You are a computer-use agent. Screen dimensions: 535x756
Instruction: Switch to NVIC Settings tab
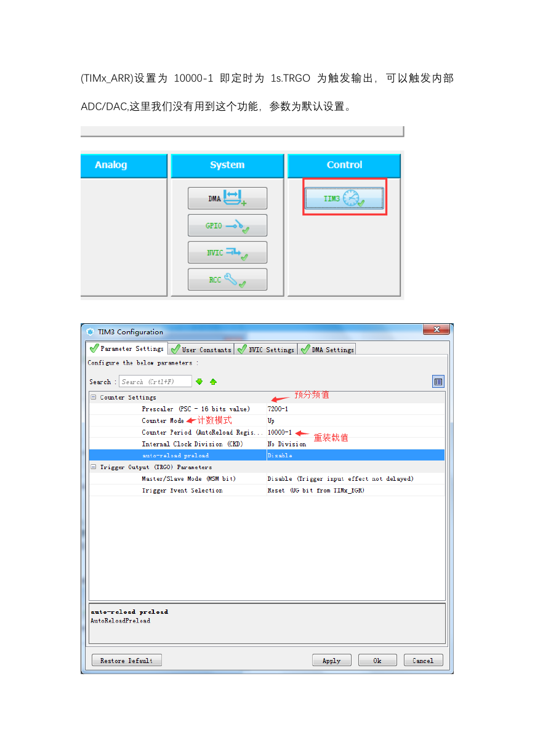(266, 349)
